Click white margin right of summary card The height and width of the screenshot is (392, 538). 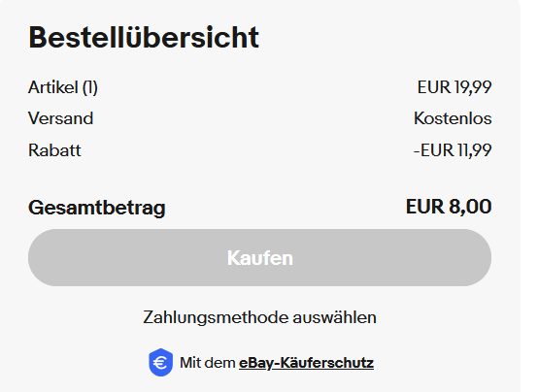[x=529, y=195]
